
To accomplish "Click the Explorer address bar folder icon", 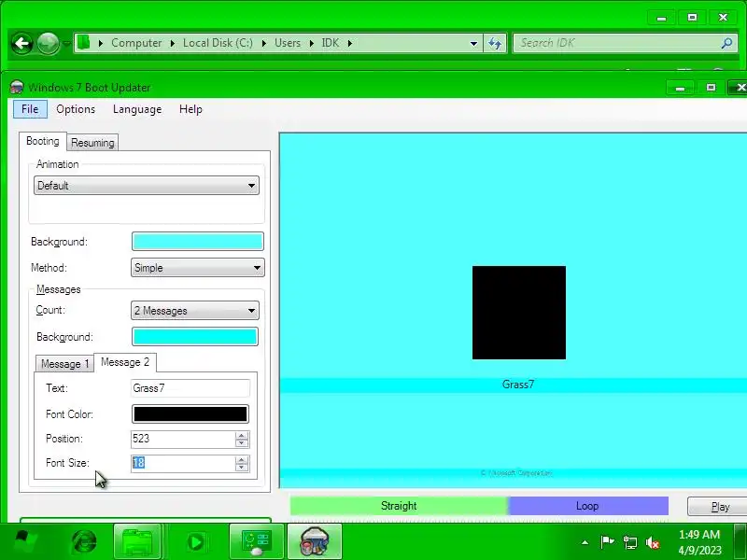I will click(84, 42).
